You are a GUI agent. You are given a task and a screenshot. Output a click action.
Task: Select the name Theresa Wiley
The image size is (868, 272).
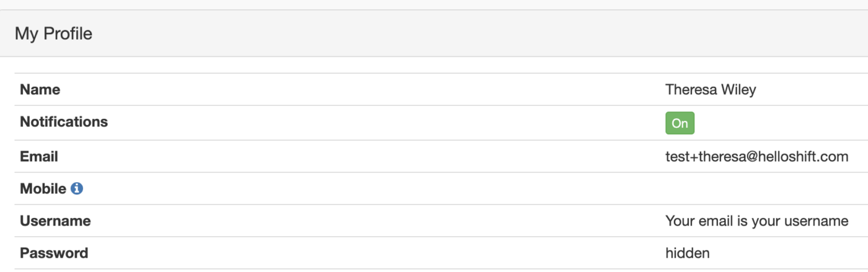711,90
